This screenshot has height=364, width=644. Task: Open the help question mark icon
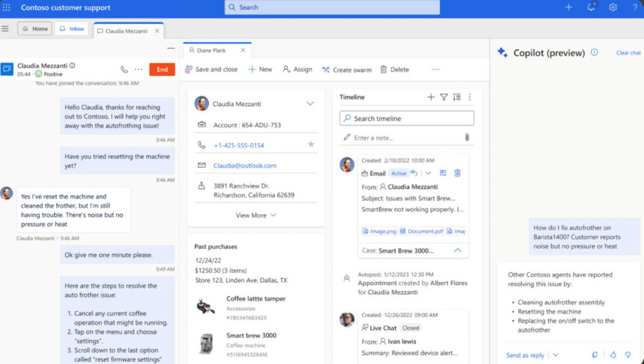pyautogui.click(x=635, y=8)
